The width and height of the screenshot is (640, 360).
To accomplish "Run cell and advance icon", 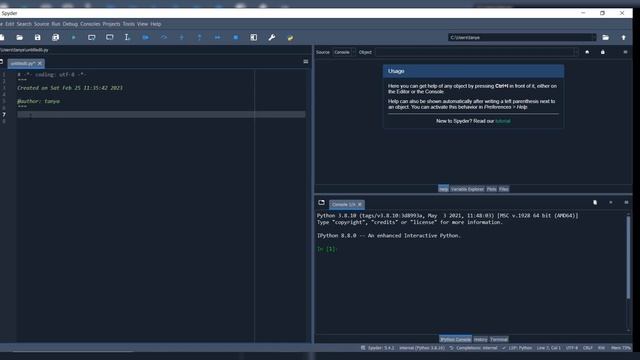I will coord(110,38).
